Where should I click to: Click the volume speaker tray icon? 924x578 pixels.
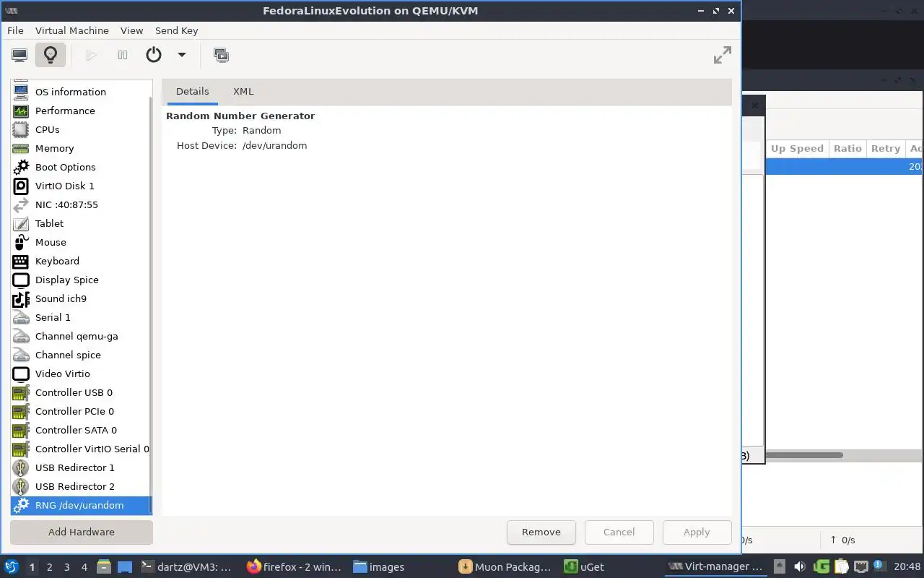799,567
